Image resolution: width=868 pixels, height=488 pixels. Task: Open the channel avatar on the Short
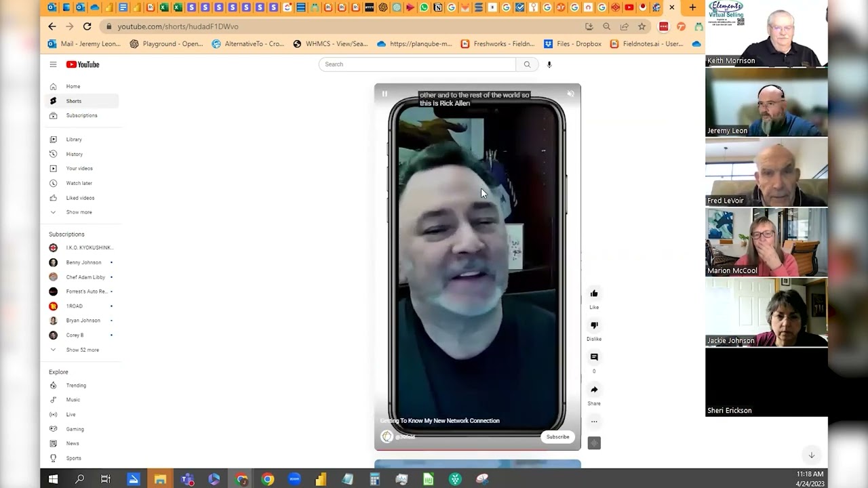tap(387, 436)
